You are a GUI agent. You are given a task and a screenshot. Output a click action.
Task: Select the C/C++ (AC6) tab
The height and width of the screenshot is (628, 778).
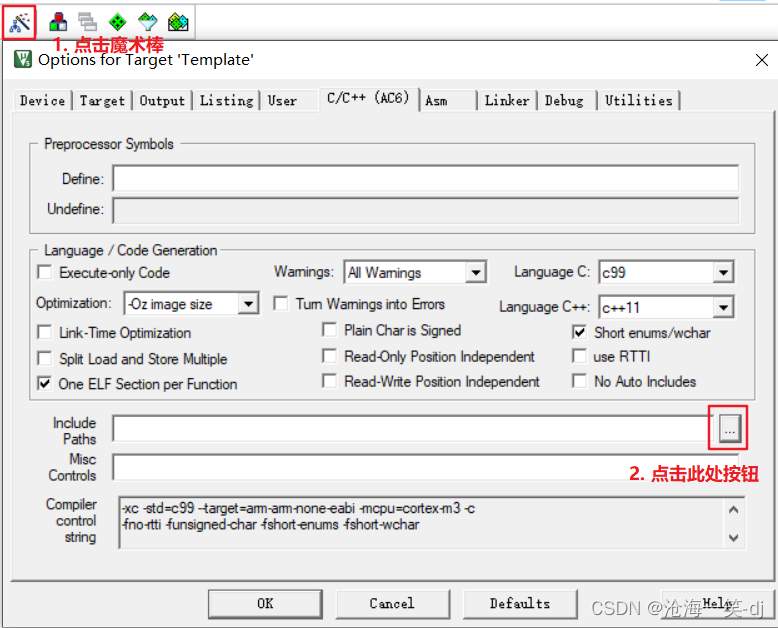coord(369,98)
